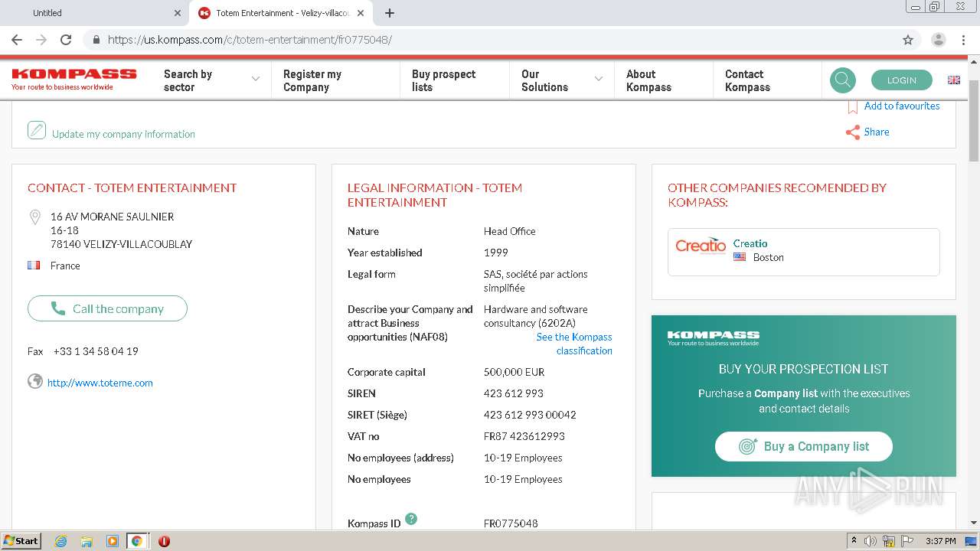The image size is (980, 551).
Task: Click the system tray network icon
Action: 889,541
